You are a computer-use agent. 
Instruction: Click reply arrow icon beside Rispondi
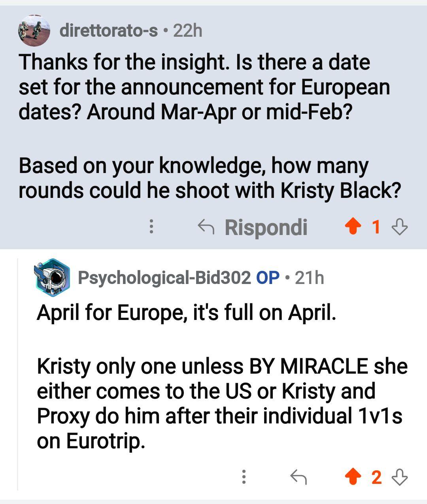pyautogui.click(x=206, y=227)
